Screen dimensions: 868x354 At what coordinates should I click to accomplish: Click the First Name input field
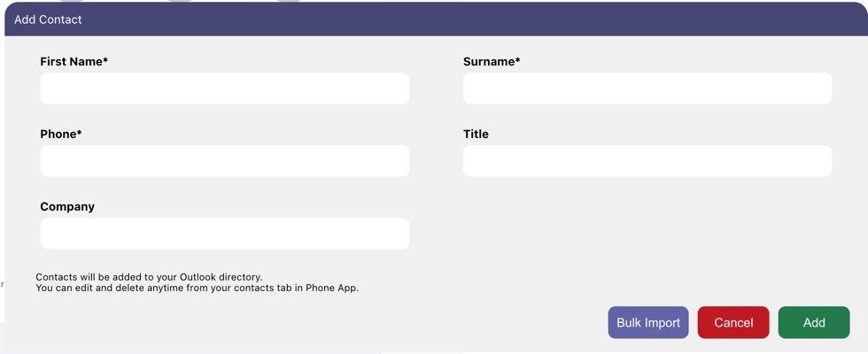point(224,88)
